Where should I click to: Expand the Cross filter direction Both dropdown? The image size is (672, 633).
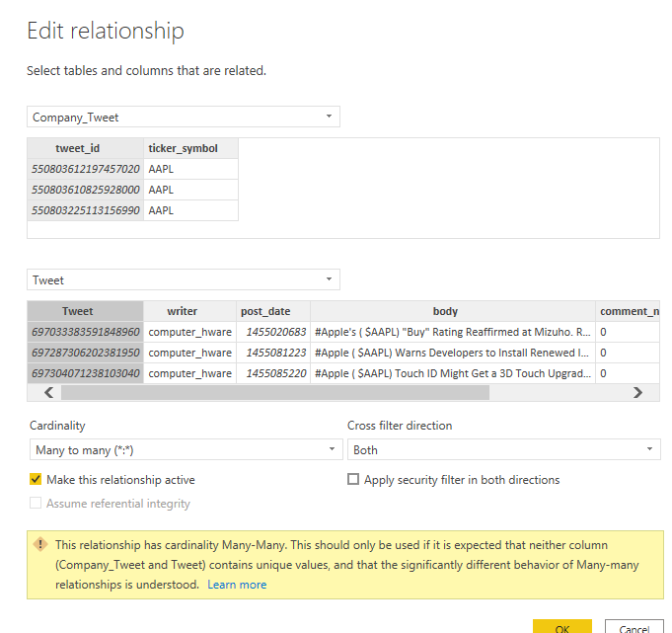point(503,449)
